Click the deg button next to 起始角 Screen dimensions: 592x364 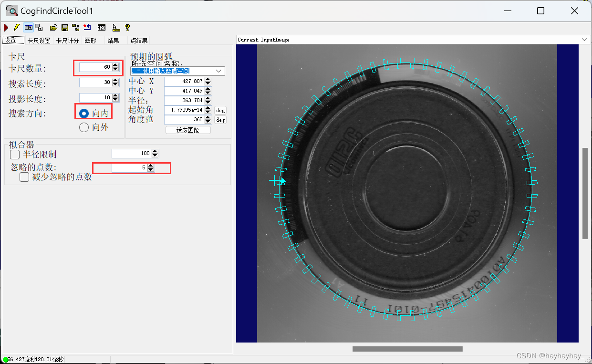[x=220, y=110]
